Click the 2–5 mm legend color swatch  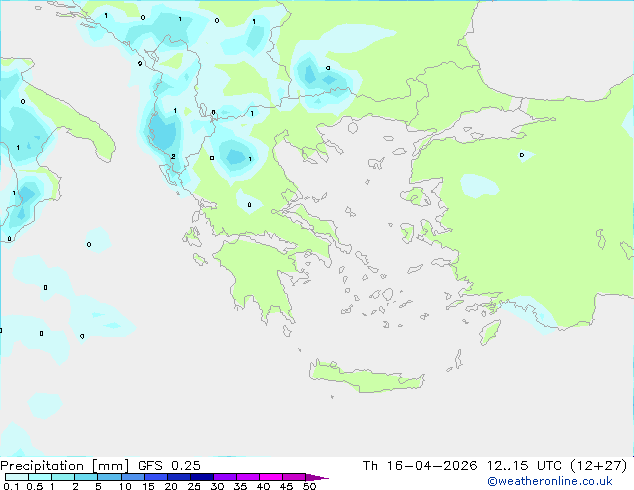coord(86,477)
